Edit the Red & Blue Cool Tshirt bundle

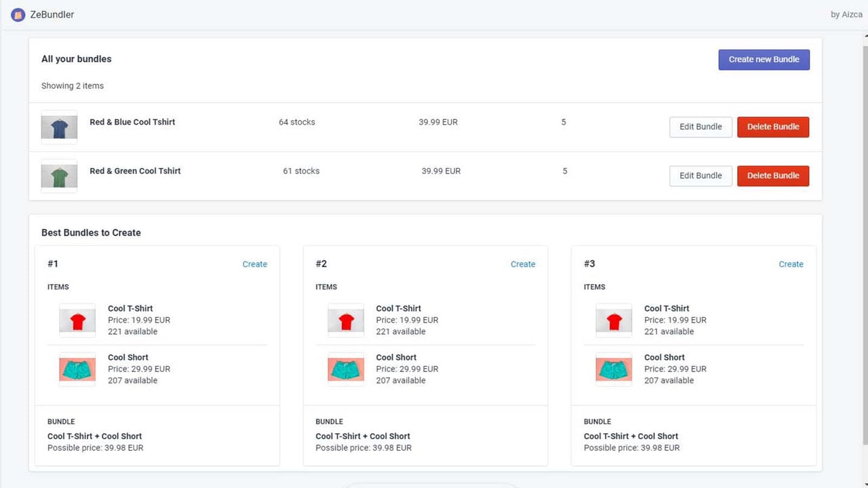point(701,127)
